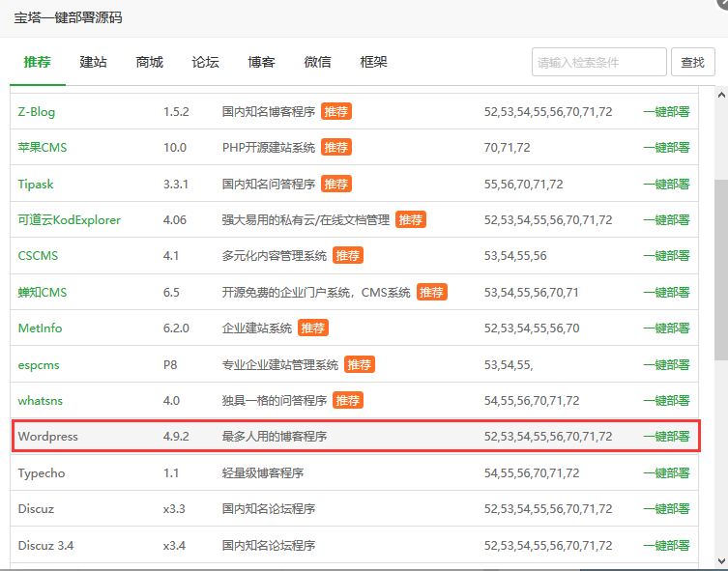Click version x3.4 of Discuz 3.4
This screenshot has height=571, width=728.
pyautogui.click(x=174, y=546)
